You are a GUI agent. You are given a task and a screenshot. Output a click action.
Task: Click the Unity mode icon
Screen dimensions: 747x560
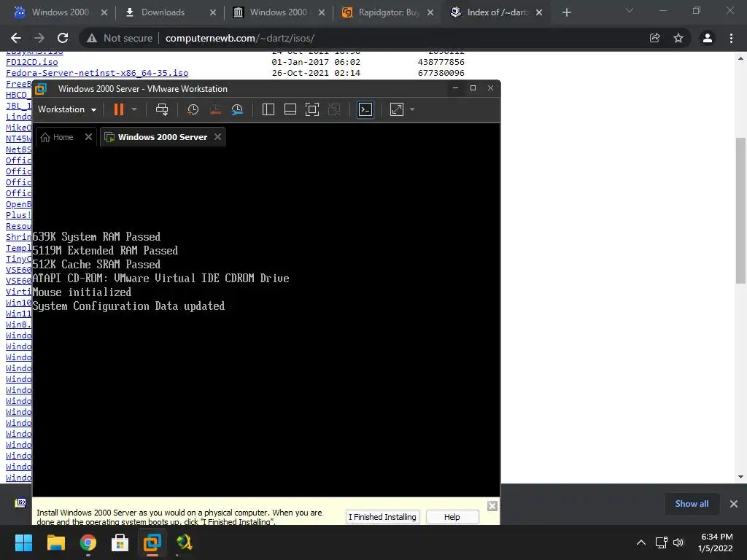pos(334,109)
